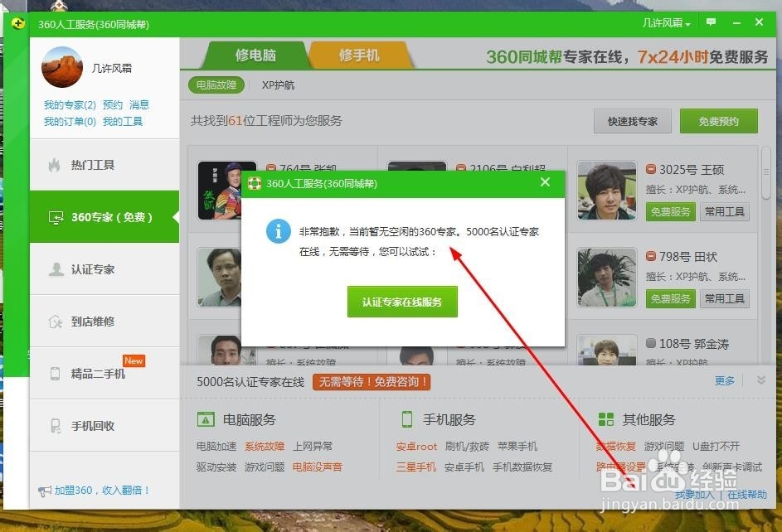This screenshot has width=782, height=532.
Task: Open the feedback message icon in title bar
Action: 712,22
